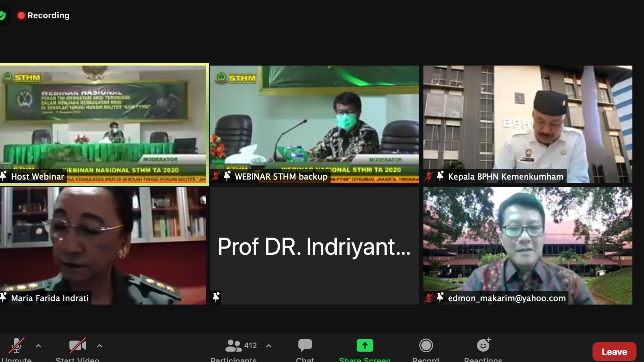
Task: Toggle Start Video camera on
Action: (x=77, y=346)
